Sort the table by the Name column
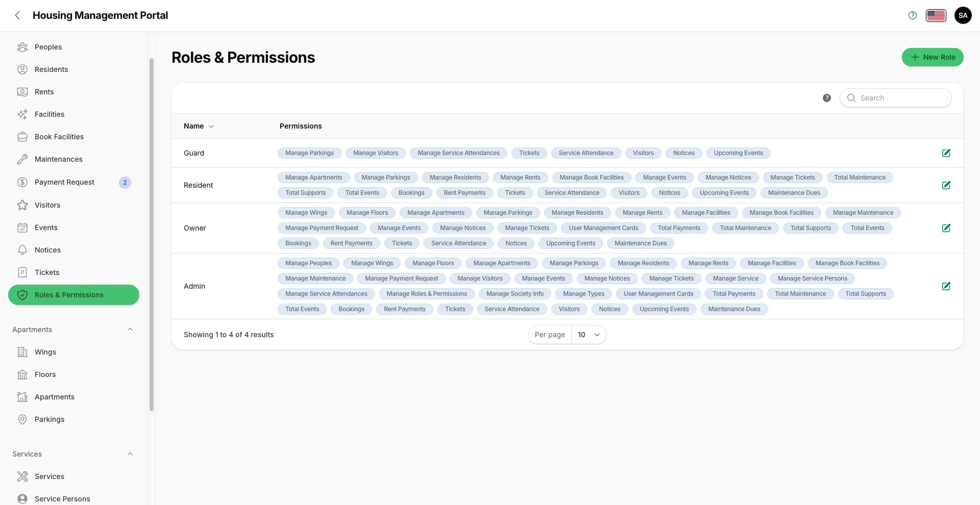The width and height of the screenshot is (980, 505). tap(199, 126)
